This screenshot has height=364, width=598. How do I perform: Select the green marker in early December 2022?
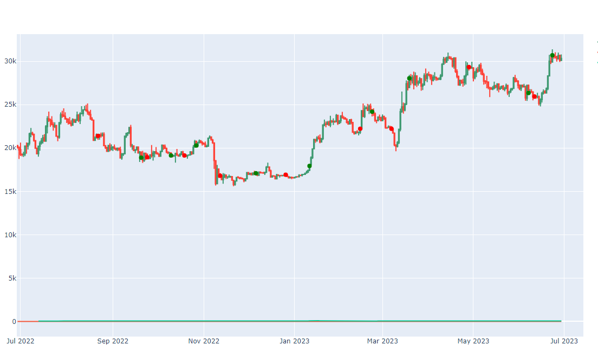(x=256, y=173)
